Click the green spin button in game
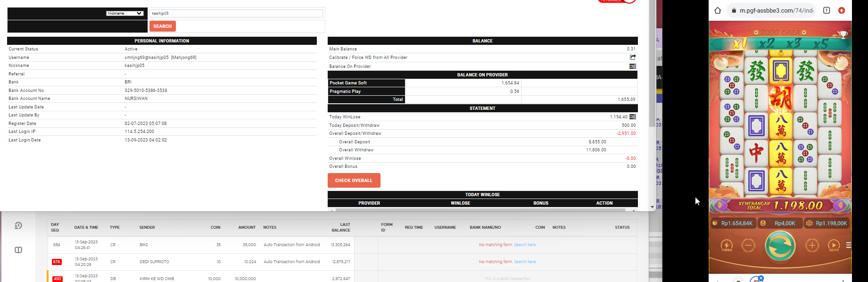The width and height of the screenshot is (868, 282). pyautogui.click(x=780, y=246)
